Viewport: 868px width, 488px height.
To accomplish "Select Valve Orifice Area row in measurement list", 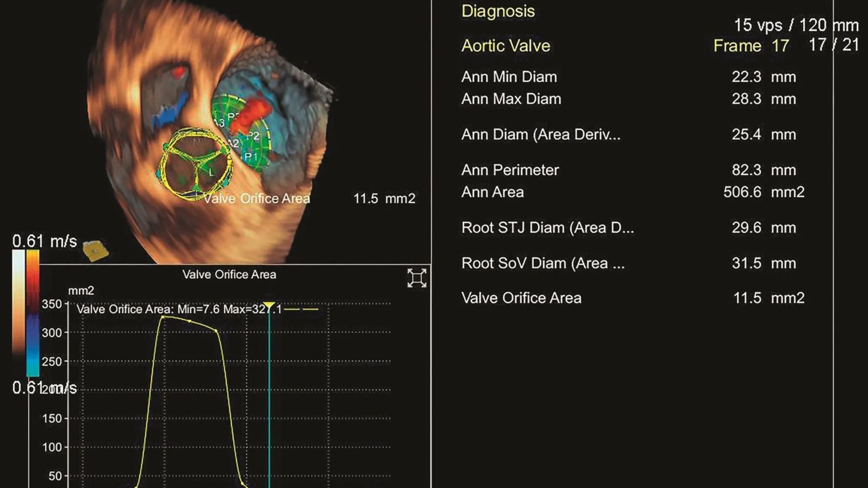I will tap(521, 298).
